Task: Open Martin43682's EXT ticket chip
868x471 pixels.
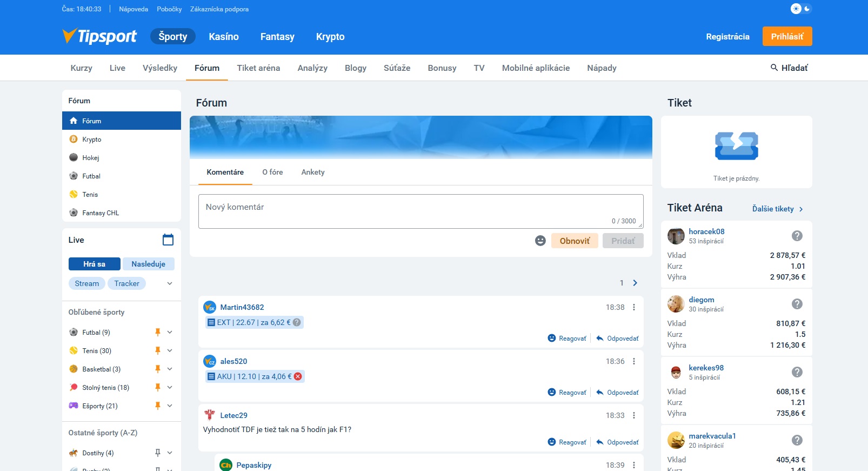Action: [254, 322]
